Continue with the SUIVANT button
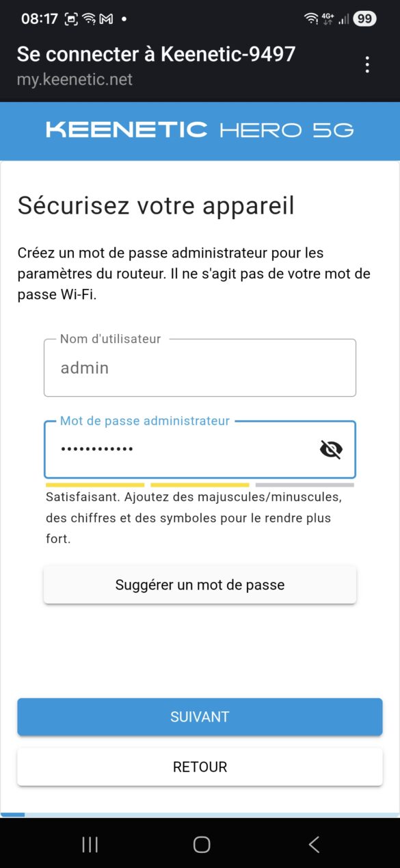The width and height of the screenshot is (400, 868). (x=200, y=717)
